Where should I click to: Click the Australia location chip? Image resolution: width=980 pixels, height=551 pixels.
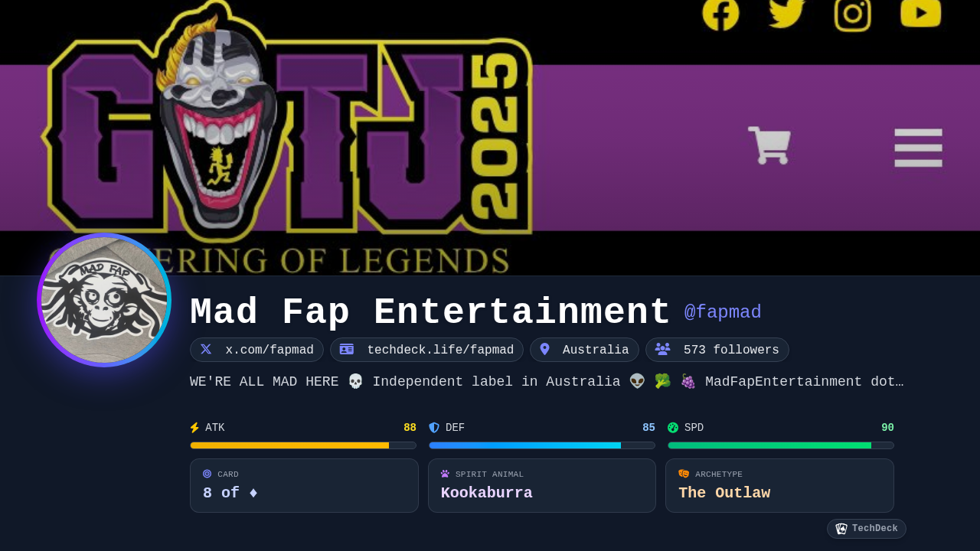click(x=584, y=350)
